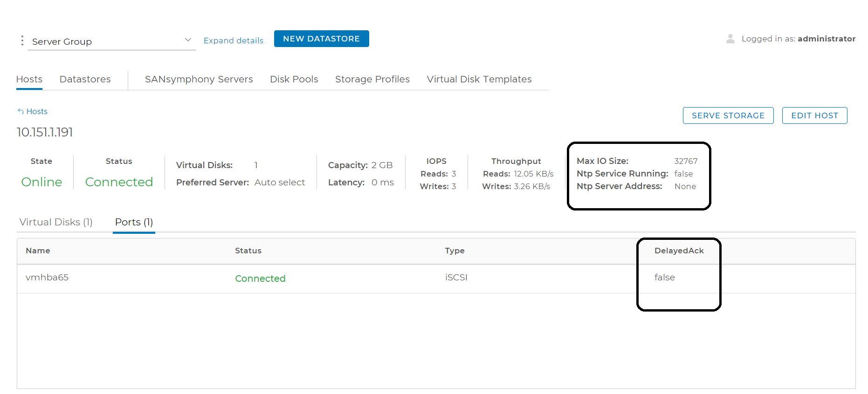Click the SERVE STORAGE button
868x394 pixels.
(x=728, y=115)
